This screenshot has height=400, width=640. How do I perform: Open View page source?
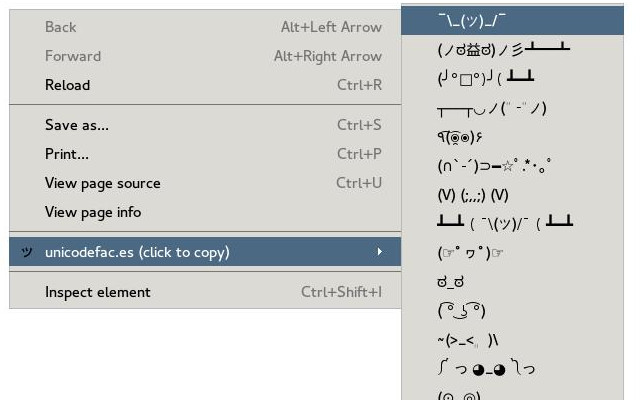click(x=205, y=183)
